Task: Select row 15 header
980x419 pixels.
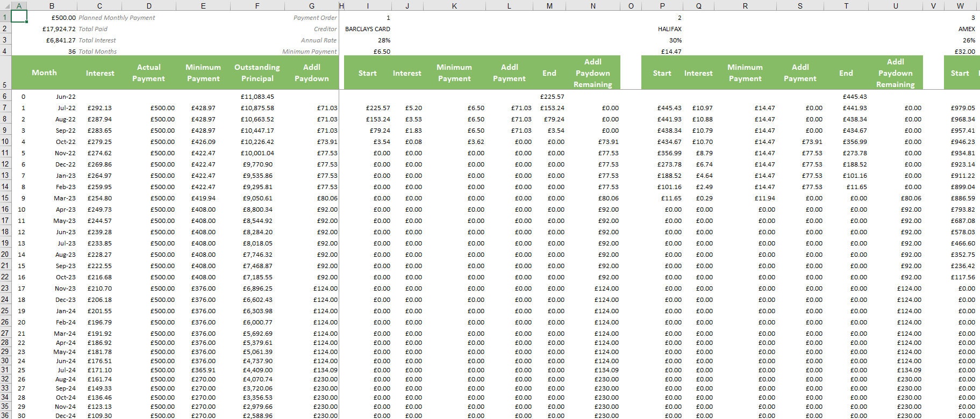Action: [x=5, y=198]
